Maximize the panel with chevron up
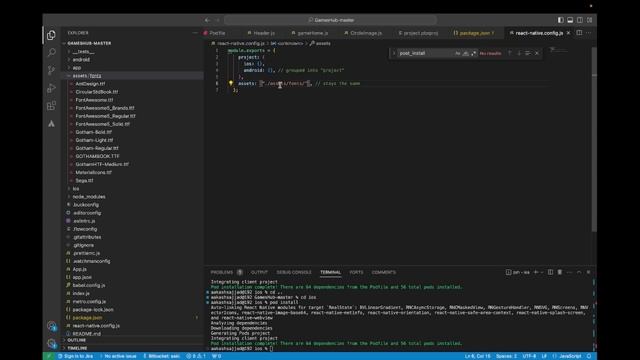Screen dimensions: 640x360 click(x=579, y=272)
